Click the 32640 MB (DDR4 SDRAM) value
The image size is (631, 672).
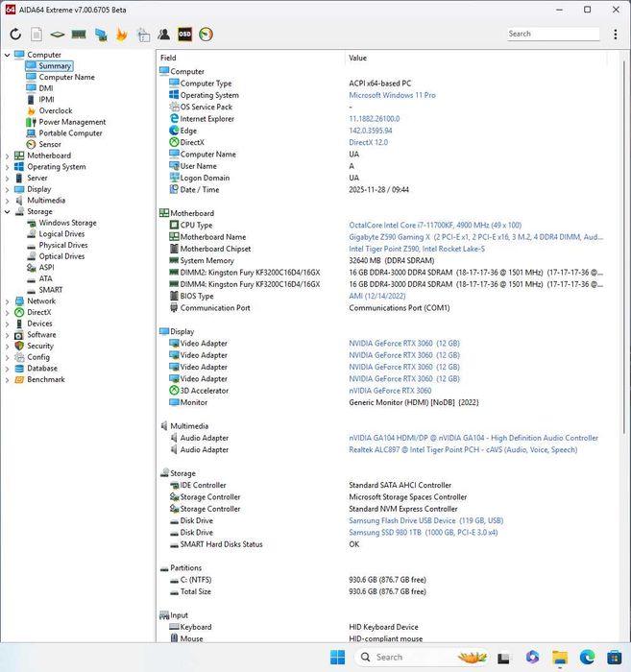click(392, 260)
